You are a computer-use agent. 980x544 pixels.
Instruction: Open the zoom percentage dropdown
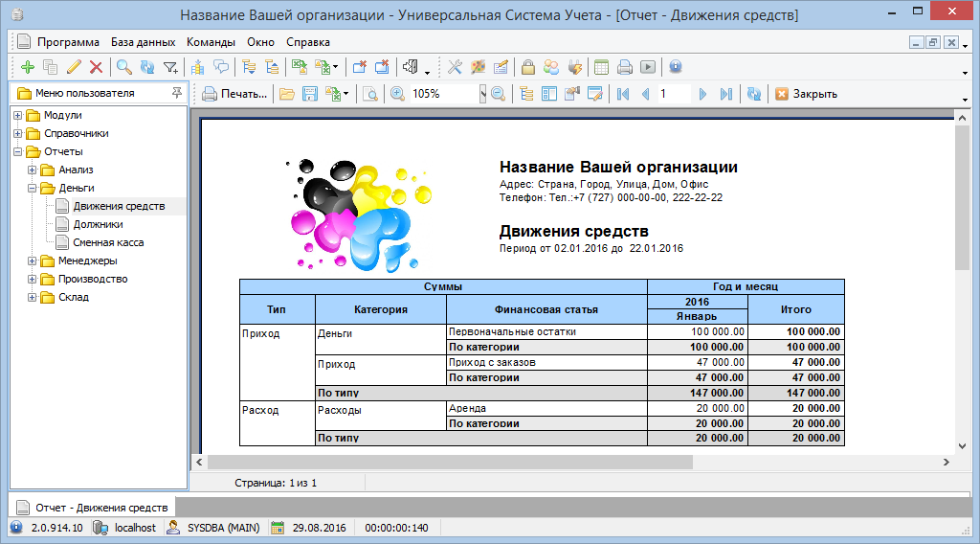482,94
